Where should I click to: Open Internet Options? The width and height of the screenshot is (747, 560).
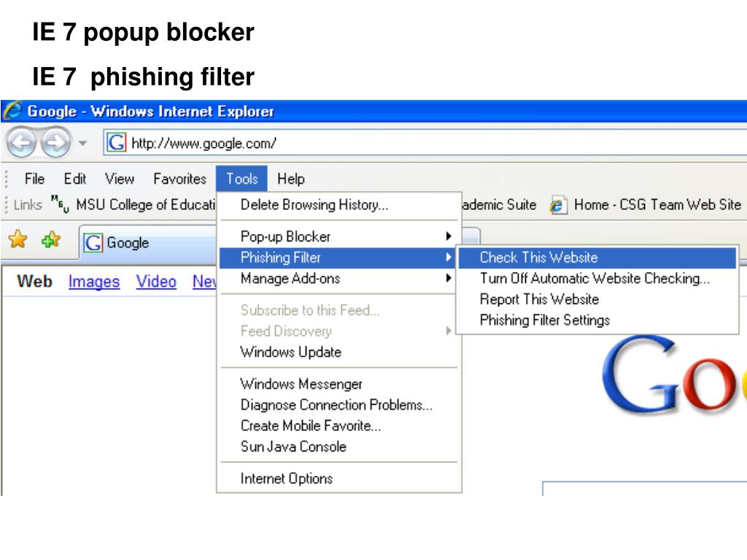pyautogui.click(x=338, y=478)
